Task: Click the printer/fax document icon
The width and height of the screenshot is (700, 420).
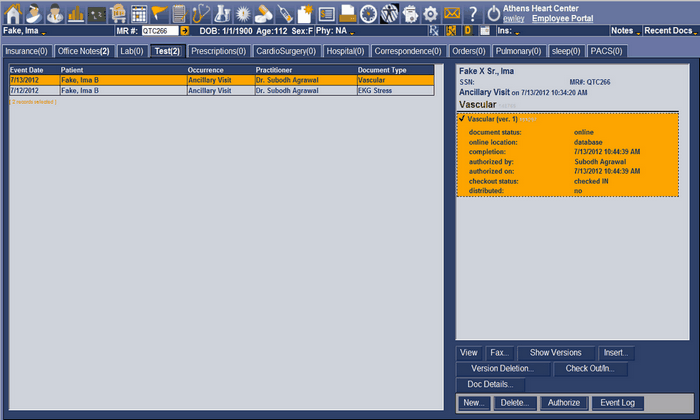Action: coord(347,14)
